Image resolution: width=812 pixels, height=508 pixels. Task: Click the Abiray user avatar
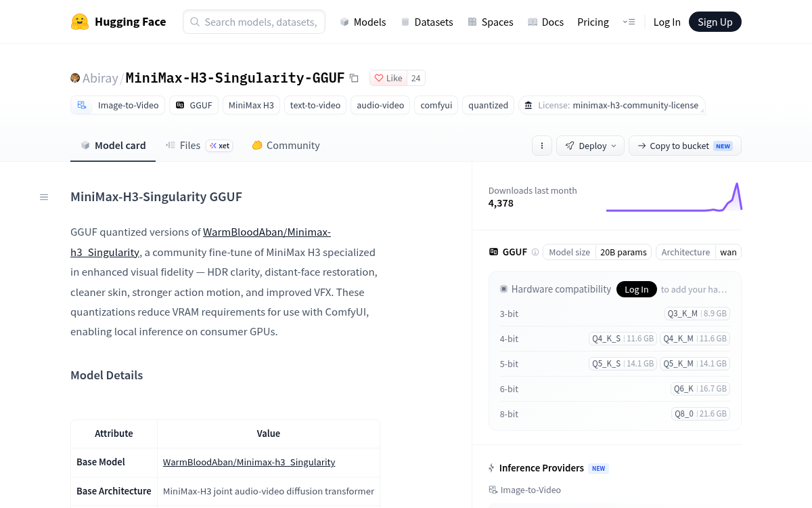click(x=75, y=78)
